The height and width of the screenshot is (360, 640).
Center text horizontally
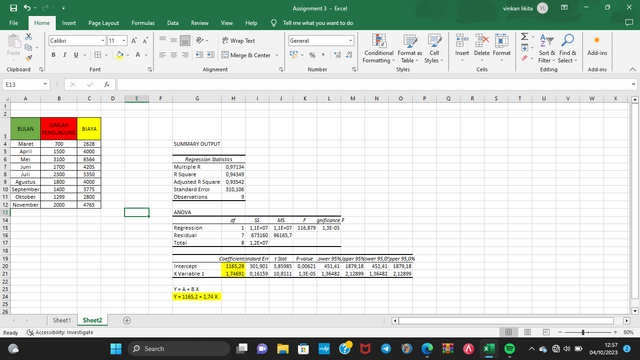click(174, 55)
